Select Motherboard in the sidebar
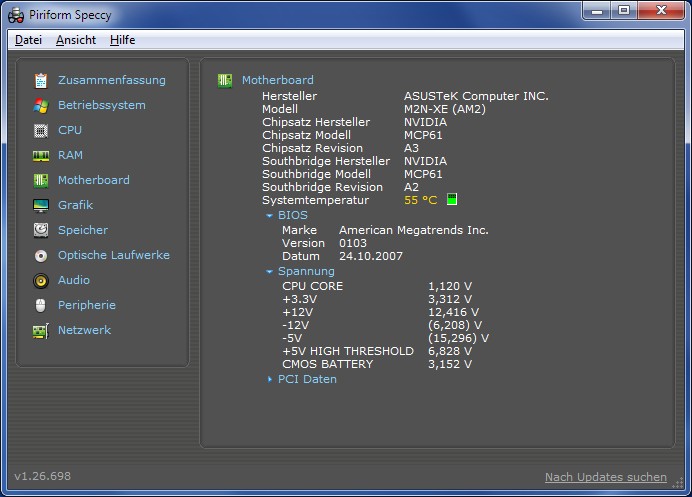692x497 pixels. pyautogui.click(x=94, y=180)
